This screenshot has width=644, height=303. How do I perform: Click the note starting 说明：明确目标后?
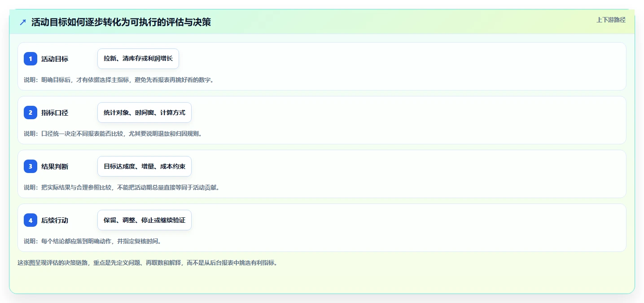point(119,80)
